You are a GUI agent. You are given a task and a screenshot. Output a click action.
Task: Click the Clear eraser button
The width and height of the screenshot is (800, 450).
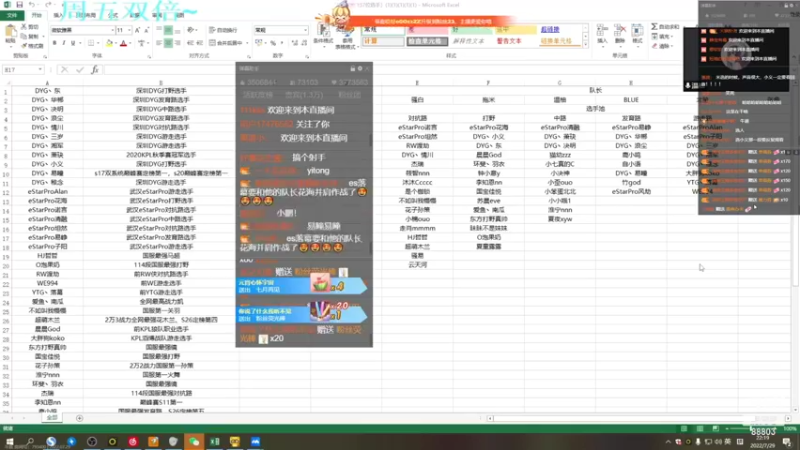661,46
